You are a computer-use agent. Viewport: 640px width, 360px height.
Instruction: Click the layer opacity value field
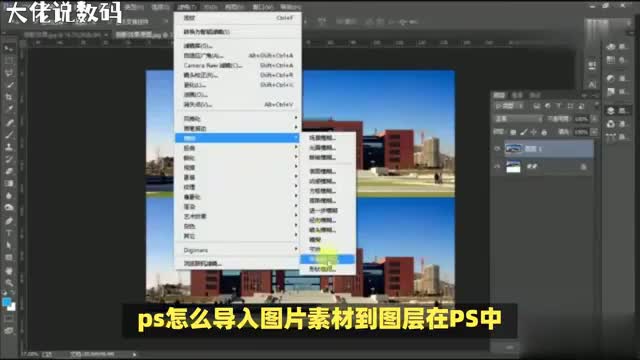point(582,119)
